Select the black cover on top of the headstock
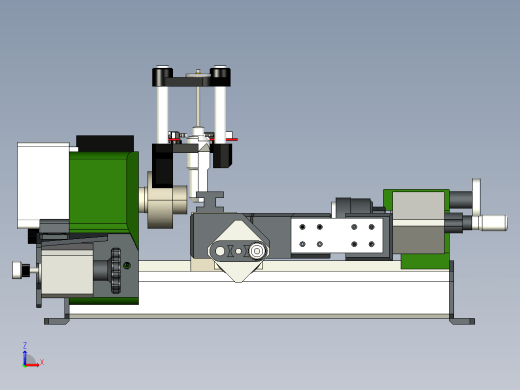Image resolution: width=520 pixels, height=390 pixels. point(105,144)
